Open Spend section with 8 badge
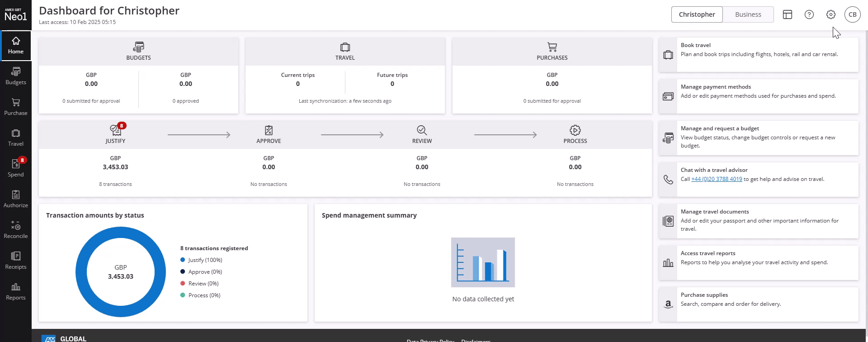The image size is (868, 342). [16, 168]
